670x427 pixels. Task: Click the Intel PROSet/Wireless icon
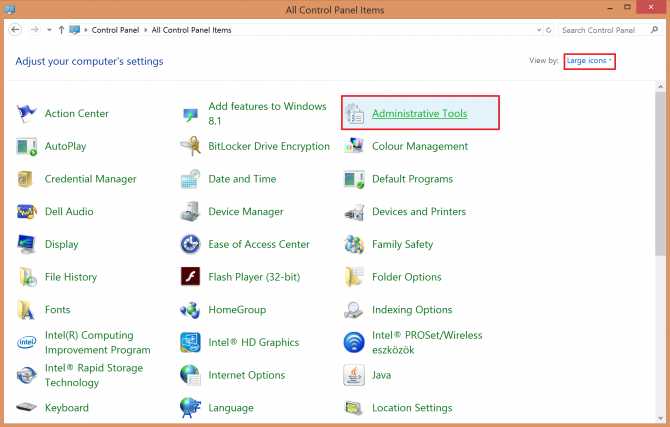pyautogui.click(x=354, y=342)
